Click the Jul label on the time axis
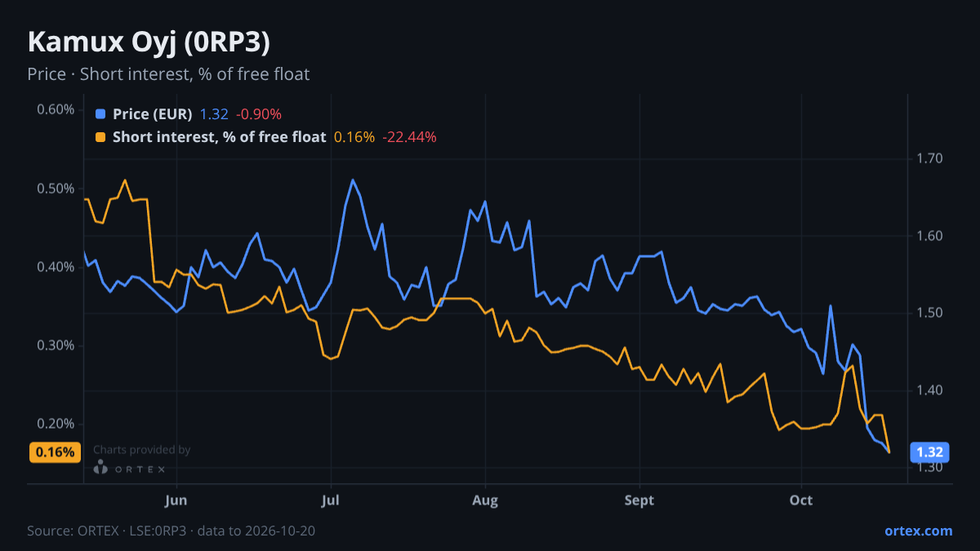980x551 pixels. [x=331, y=500]
